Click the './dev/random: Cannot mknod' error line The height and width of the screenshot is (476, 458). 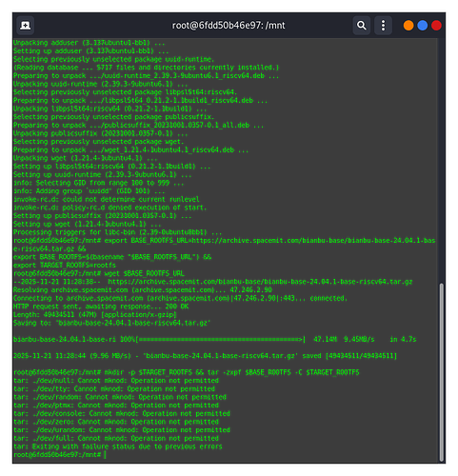pos(120,397)
